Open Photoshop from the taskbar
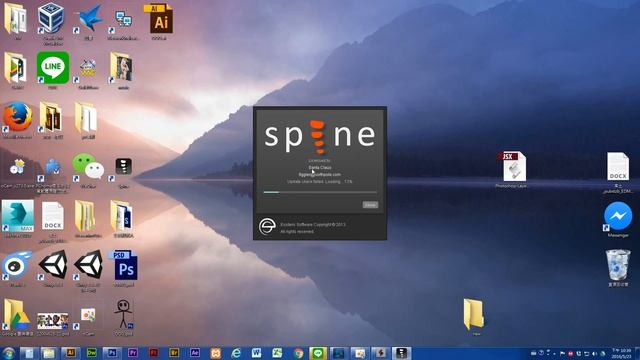The height and width of the screenshot is (360, 640). click(x=112, y=353)
